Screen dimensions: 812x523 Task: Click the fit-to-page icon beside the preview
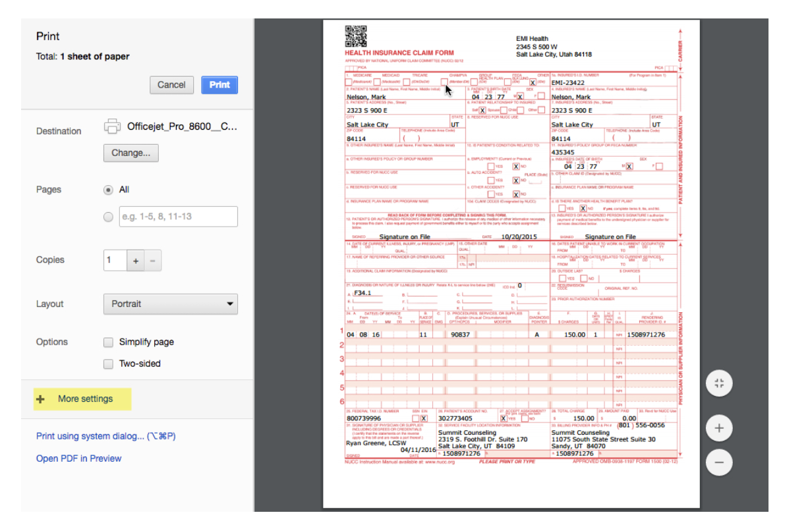(719, 383)
